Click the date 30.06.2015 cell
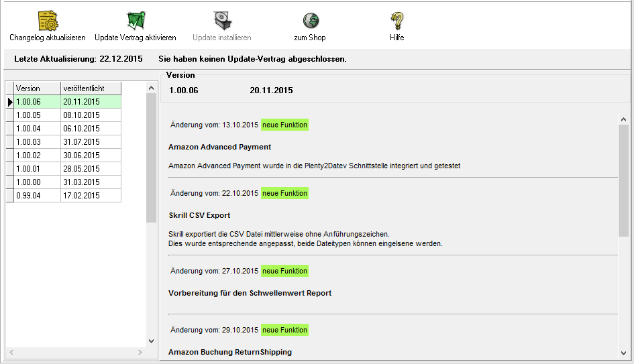The image size is (634, 364). point(91,156)
